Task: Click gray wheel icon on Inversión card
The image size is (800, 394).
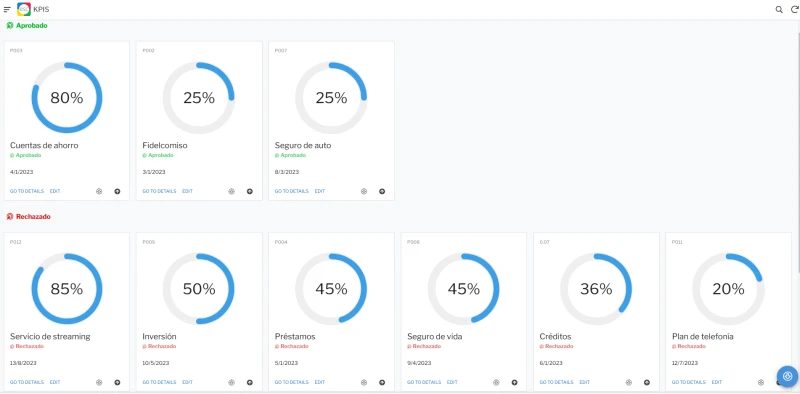Action: (x=231, y=382)
